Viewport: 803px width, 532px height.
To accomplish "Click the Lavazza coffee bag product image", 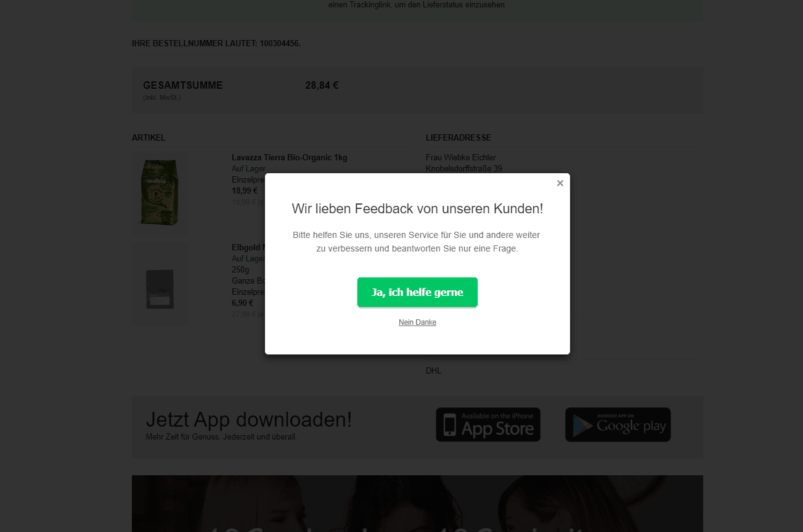I will (x=159, y=193).
